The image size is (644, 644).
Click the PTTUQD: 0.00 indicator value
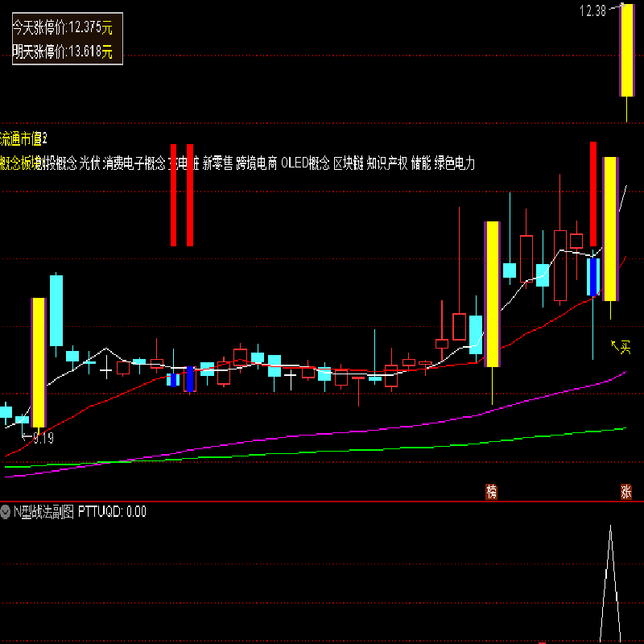[112, 511]
